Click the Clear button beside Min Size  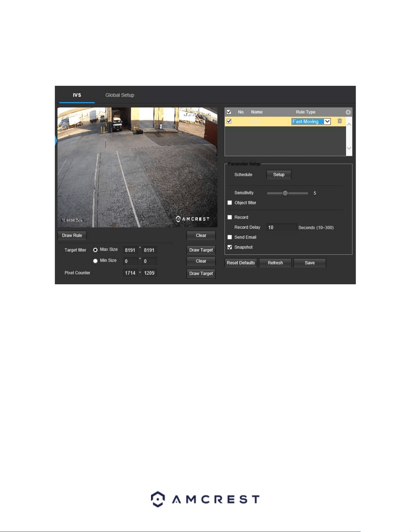[201, 261]
